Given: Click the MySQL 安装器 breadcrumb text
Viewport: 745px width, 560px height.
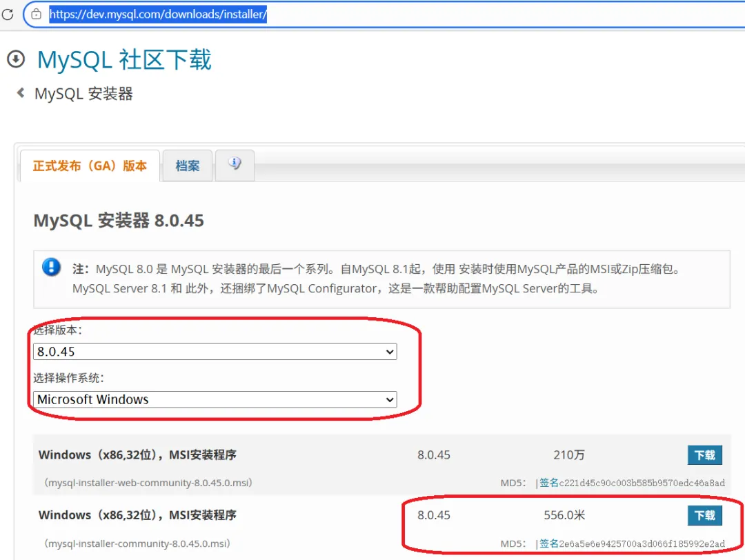Looking at the screenshot, I should (83, 94).
